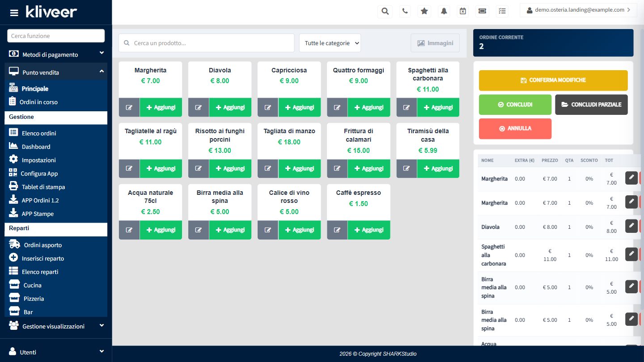
Task: Add Risotto ai funghi porcini to order
Action: pyautogui.click(x=230, y=168)
